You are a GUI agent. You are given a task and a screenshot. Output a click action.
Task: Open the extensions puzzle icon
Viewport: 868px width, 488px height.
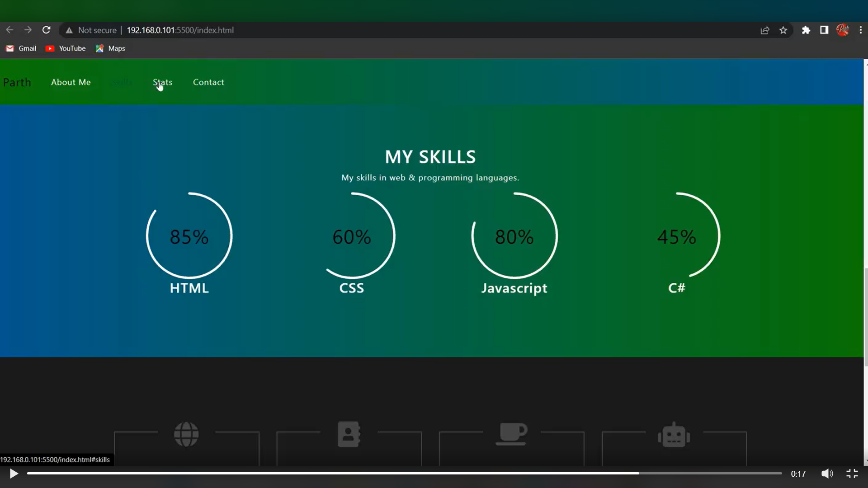[x=806, y=30]
